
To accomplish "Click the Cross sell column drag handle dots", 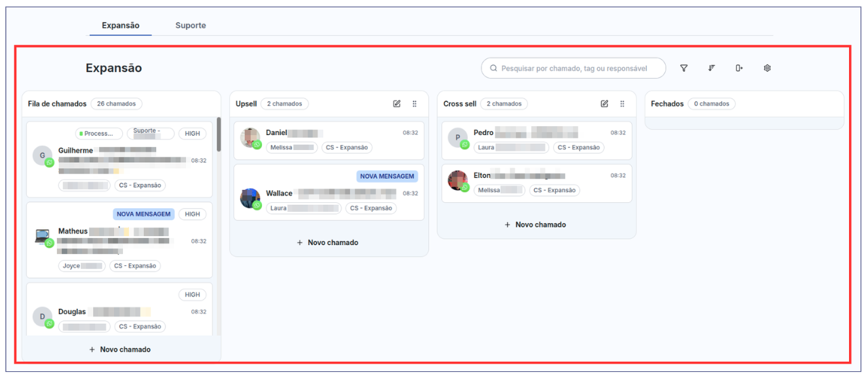I will click(x=622, y=104).
